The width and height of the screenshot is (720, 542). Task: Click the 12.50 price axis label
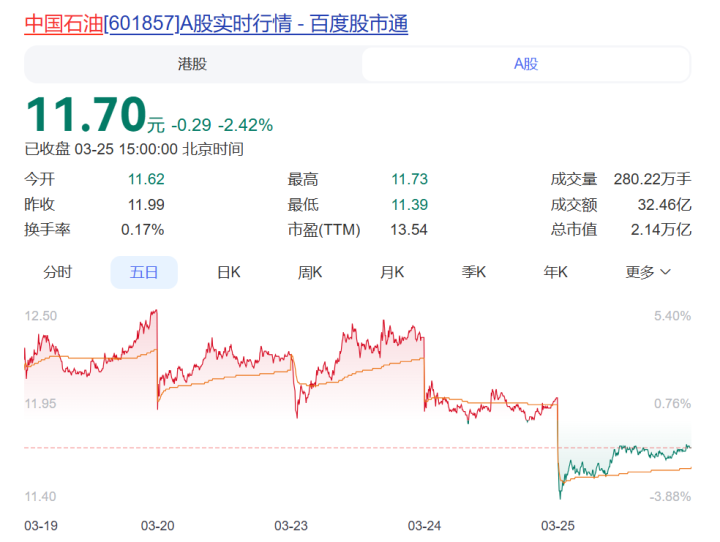tap(40, 316)
